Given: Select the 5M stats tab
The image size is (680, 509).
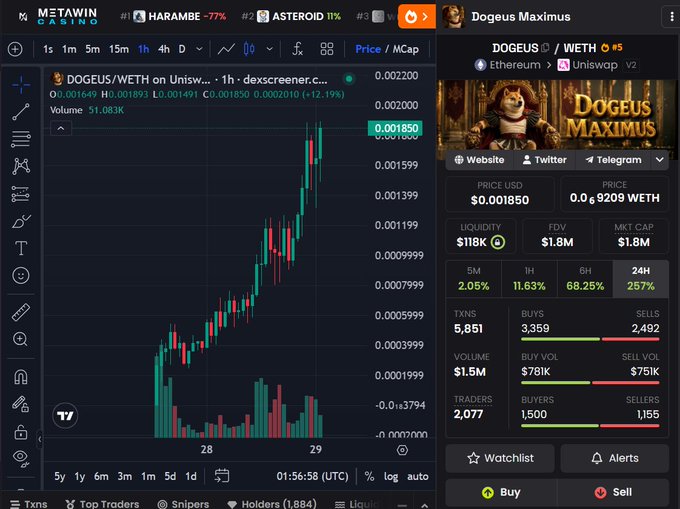Looking at the screenshot, I should tap(474, 278).
